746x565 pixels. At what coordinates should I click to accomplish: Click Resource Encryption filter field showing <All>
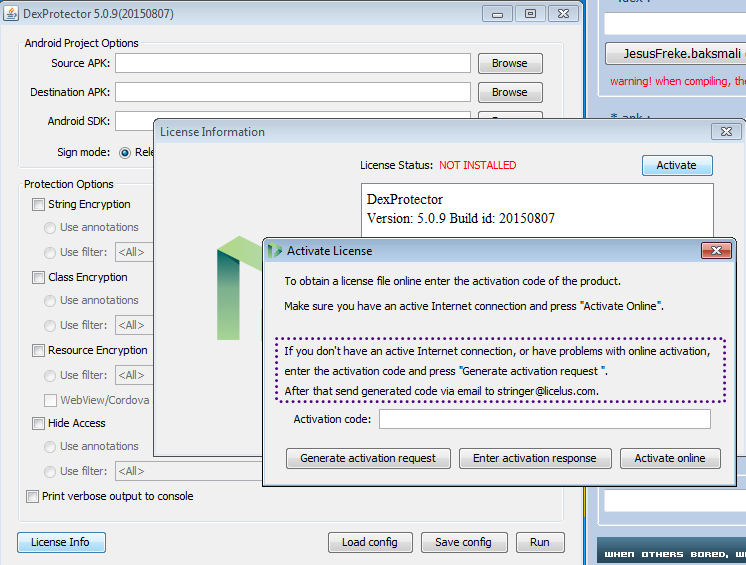coord(134,375)
